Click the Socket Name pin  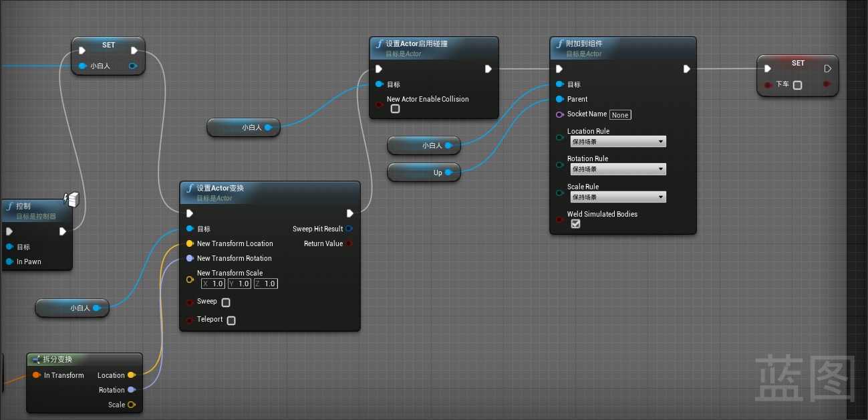[x=560, y=114]
